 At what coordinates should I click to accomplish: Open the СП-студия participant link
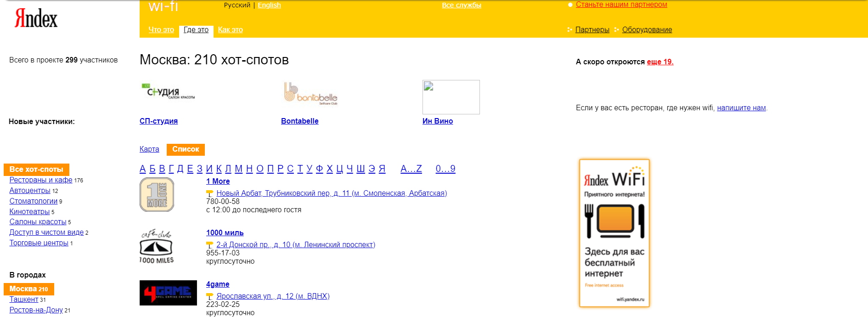[158, 121]
